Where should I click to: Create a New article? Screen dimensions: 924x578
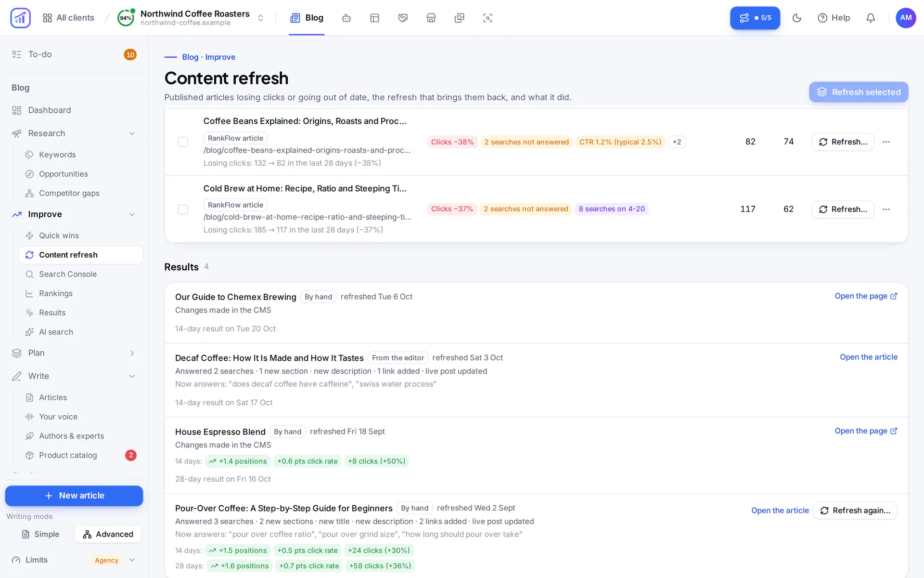click(x=74, y=496)
